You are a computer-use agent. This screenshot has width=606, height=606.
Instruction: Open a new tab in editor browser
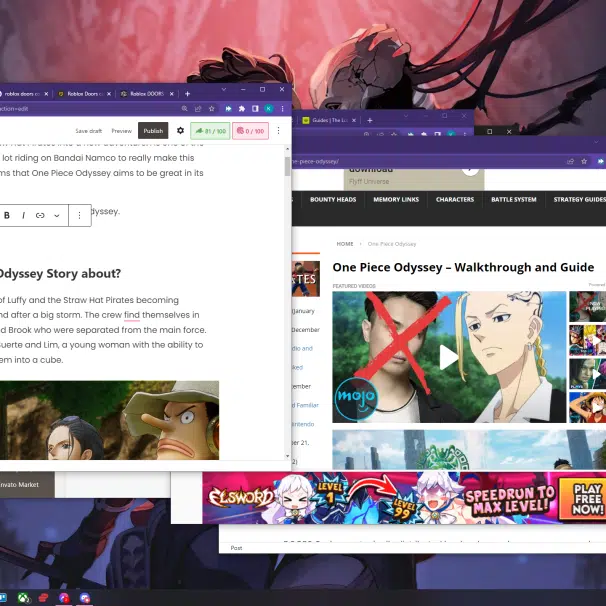click(185, 93)
